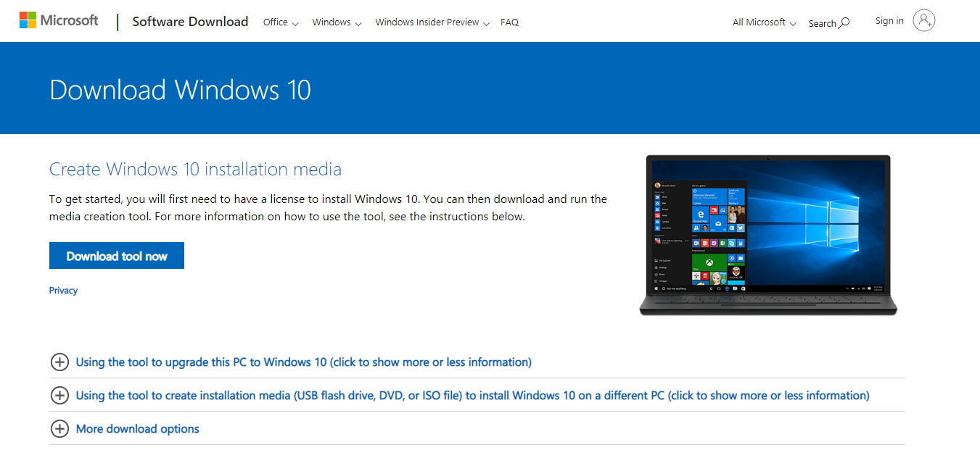
Task: Open the Sign in account avatar icon
Action: [x=924, y=20]
